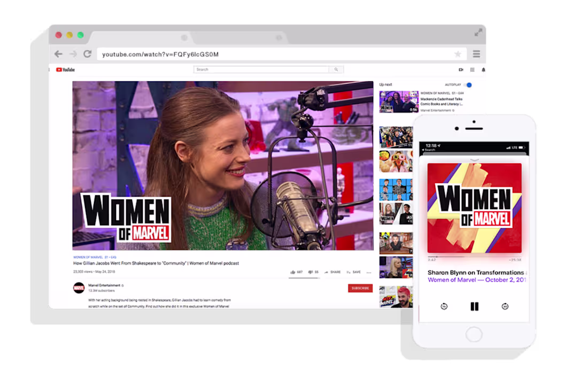This screenshot has width=588, height=392.
Task: Click the browser menu hamburger icon
Action: 476,54
